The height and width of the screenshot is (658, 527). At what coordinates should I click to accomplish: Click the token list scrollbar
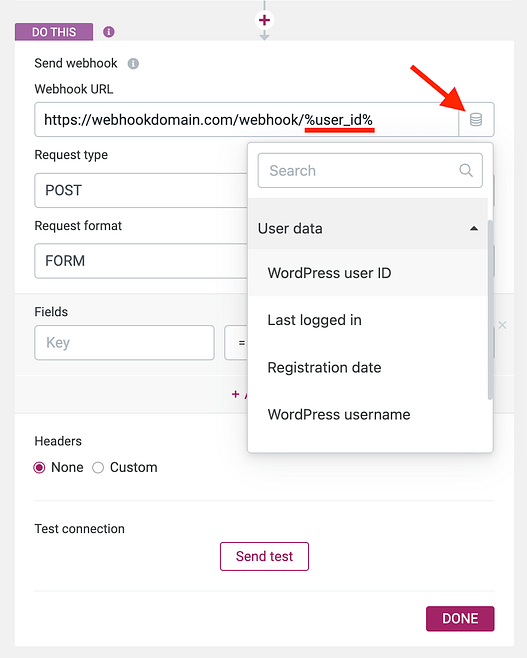[490, 310]
